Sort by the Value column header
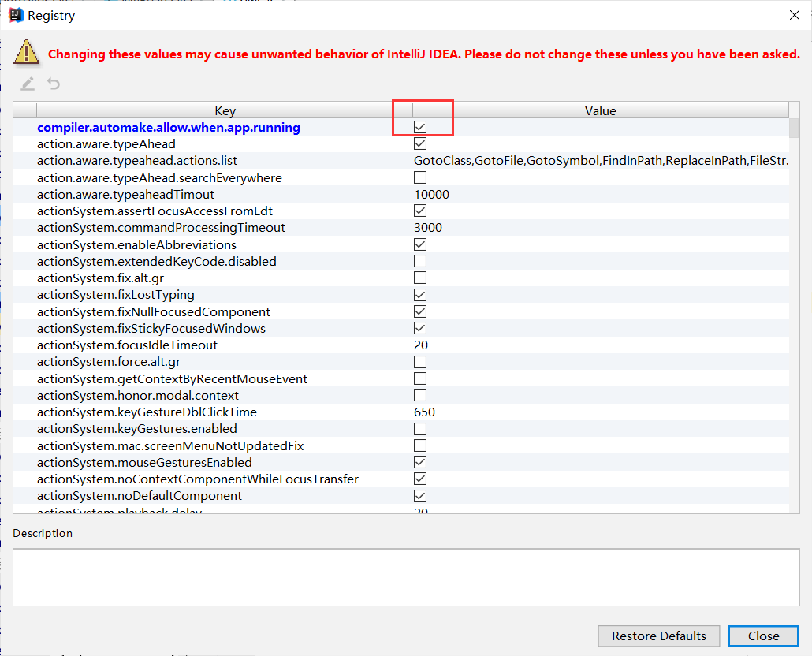Screen dimensions: 812x656 pos(600,110)
